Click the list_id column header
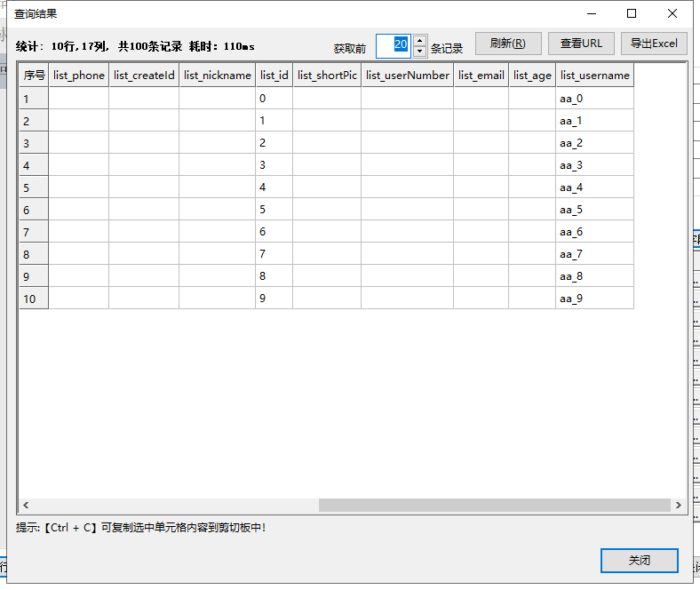Viewport: 700px width, 590px height. (274, 76)
